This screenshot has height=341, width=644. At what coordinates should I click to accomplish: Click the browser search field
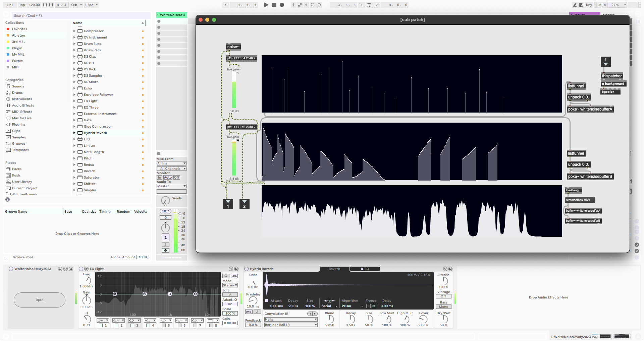pyautogui.click(x=80, y=16)
